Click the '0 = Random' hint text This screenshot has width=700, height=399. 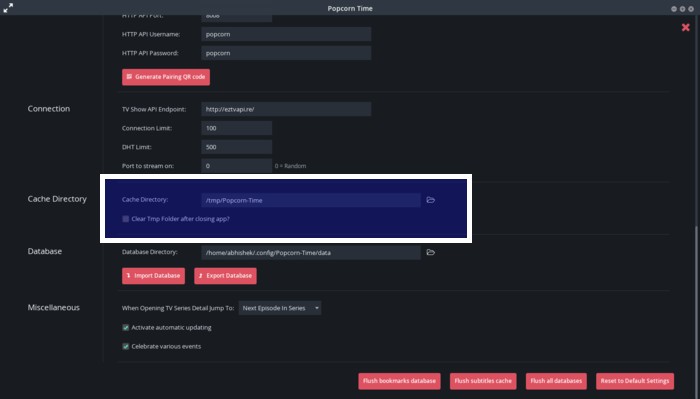[290, 166]
